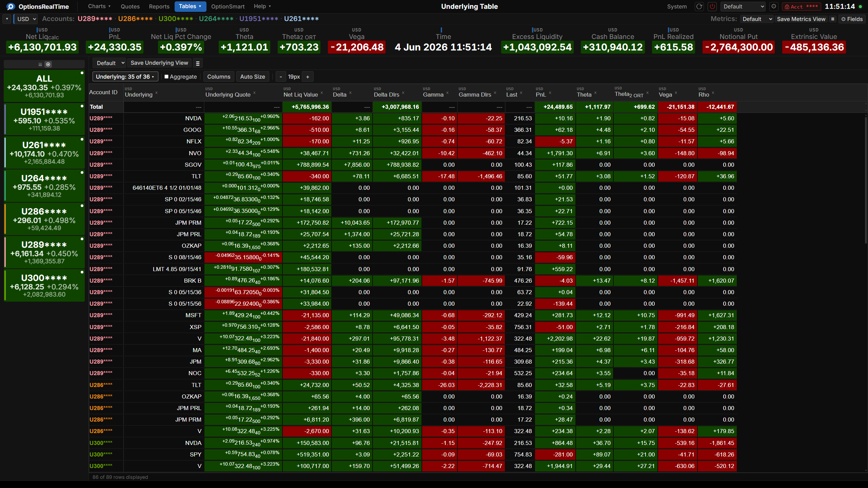Click the target icon above the account cards
Viewport: 868px width, 488px height.
(x=48, y=64)
